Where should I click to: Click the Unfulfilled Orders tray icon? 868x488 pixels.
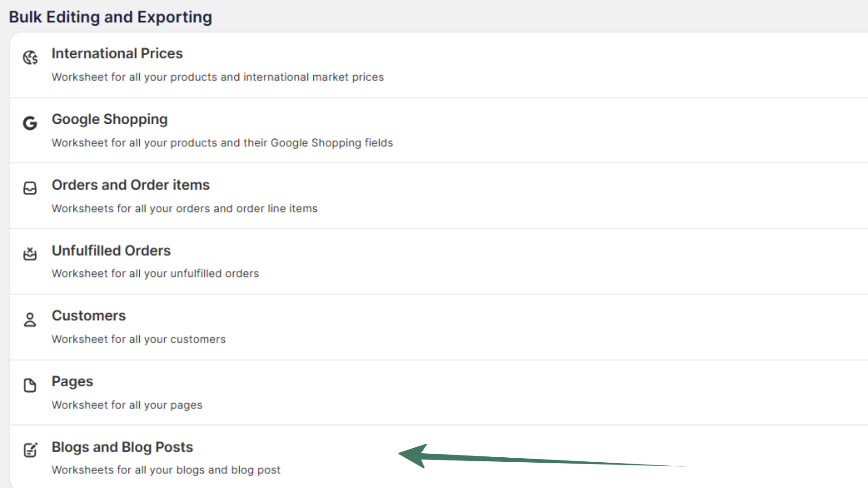(30, 254)
